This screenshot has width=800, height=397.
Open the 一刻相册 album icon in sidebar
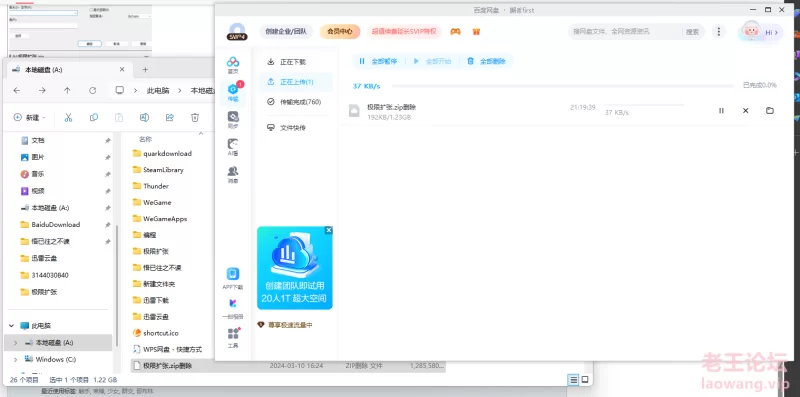[233, 308]
